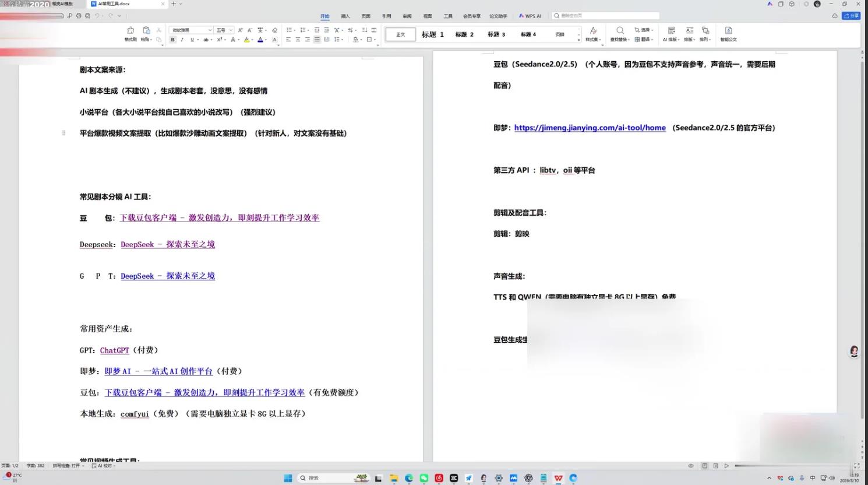The width and height of the screenshot is (868, 485).
Task: Open the comfyui hyperlink
Action: [135, 414]
